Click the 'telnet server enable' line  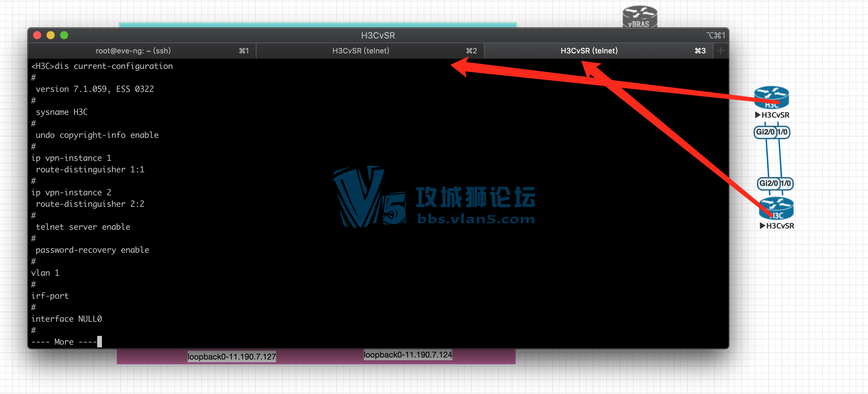(x=83, y=227)
